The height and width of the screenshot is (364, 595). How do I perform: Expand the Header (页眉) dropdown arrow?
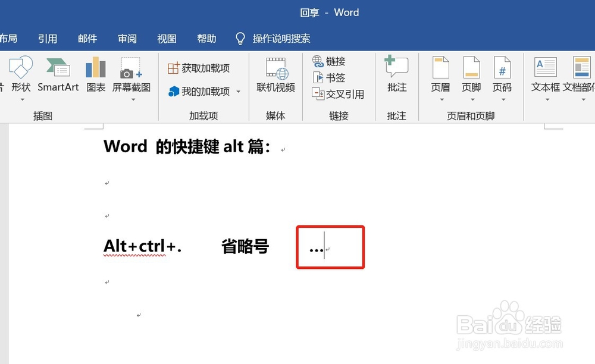441,100
